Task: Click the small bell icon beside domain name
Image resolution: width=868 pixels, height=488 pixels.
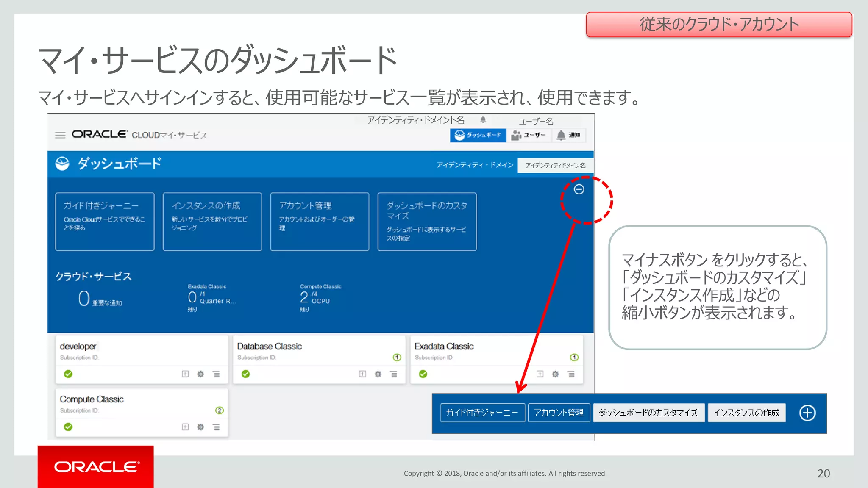Action: [483, 120]
